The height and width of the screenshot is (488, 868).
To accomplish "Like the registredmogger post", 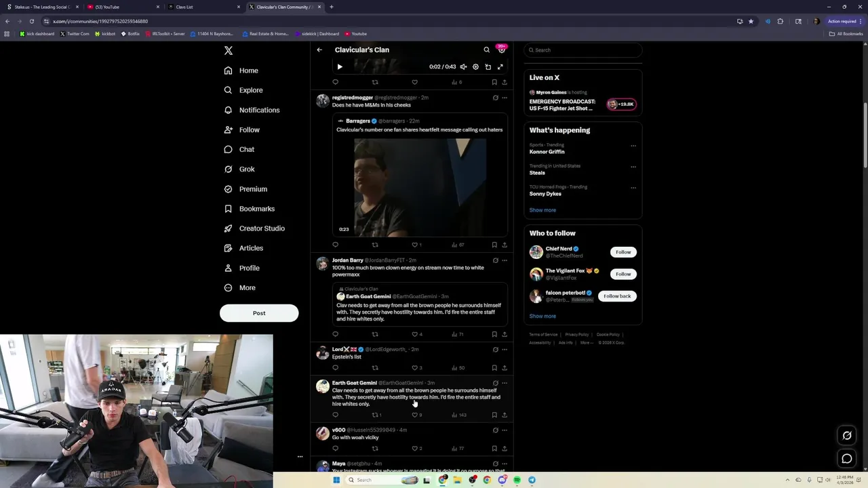I will coord(415,245).
